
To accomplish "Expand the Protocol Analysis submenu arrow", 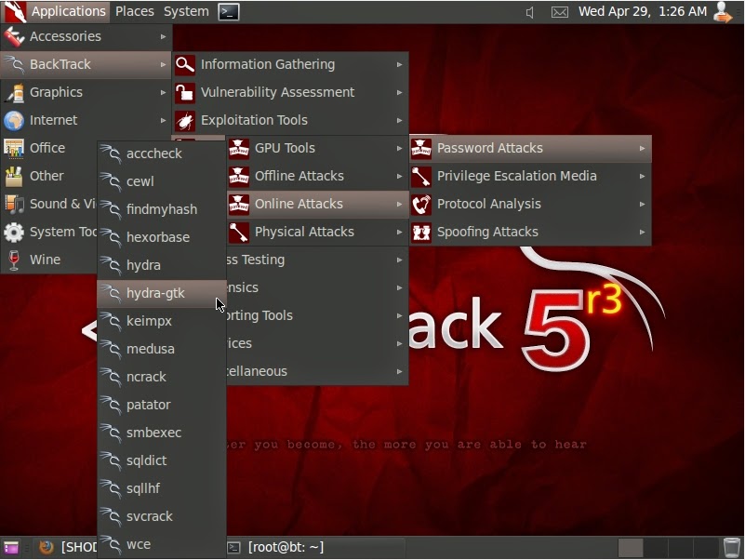I will click(x=643, y=205).
